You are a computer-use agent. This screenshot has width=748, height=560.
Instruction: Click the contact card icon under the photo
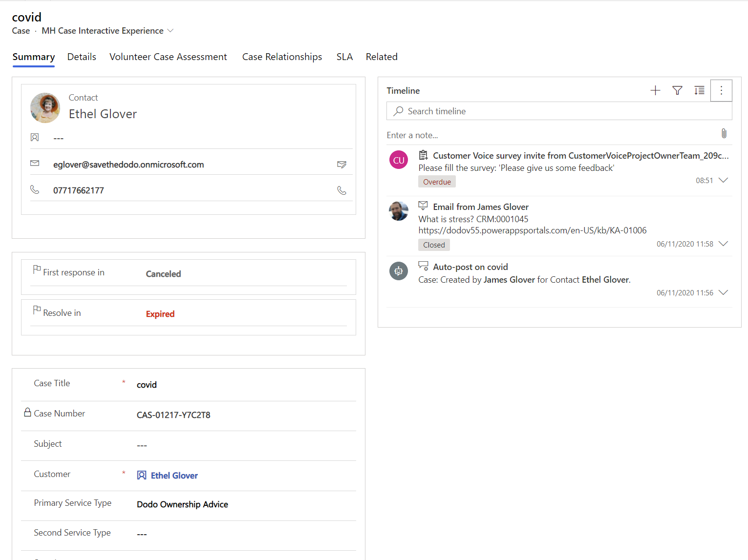coord(35,137)
